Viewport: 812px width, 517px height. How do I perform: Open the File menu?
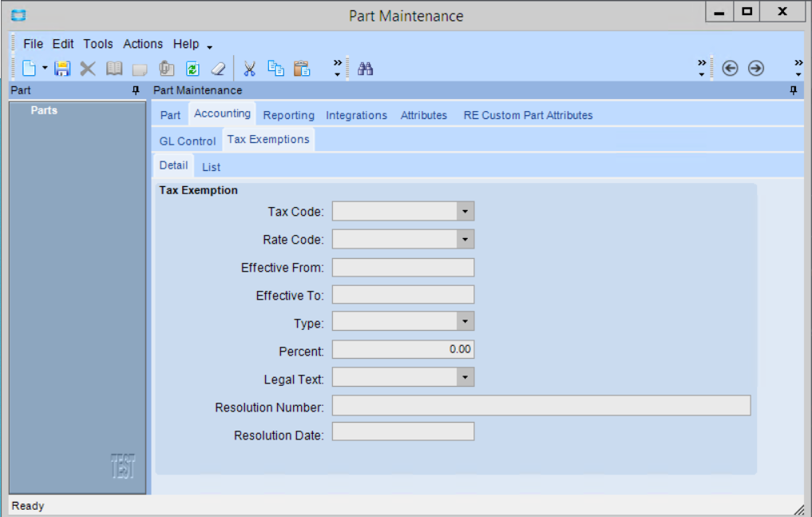click(x=34, y=44)
